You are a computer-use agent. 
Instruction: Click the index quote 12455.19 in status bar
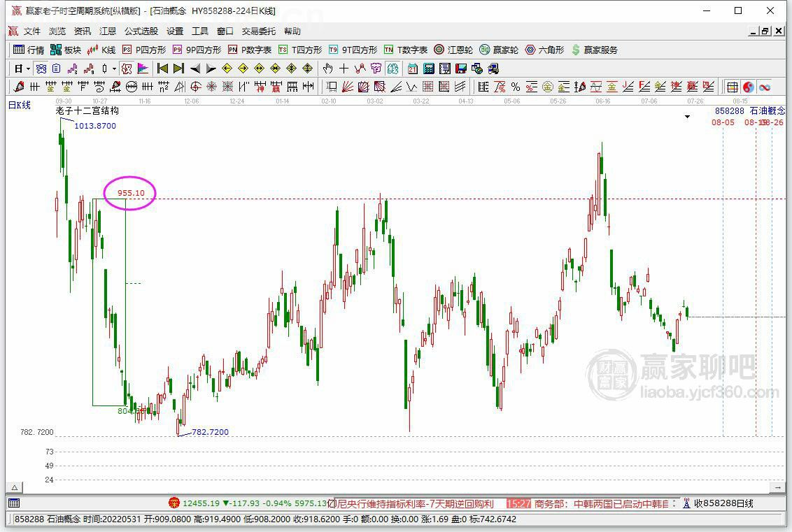tap(201, 503)
